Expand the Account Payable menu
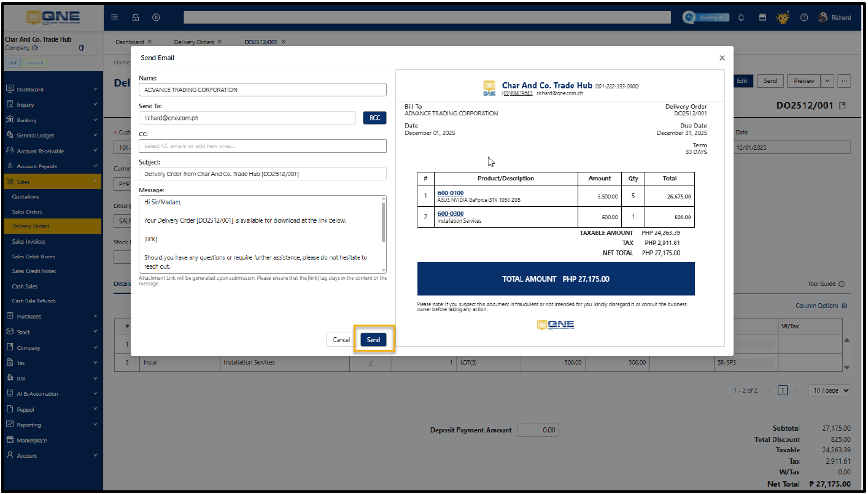Screen dimensions: 868x494 (x=52, y=166)
